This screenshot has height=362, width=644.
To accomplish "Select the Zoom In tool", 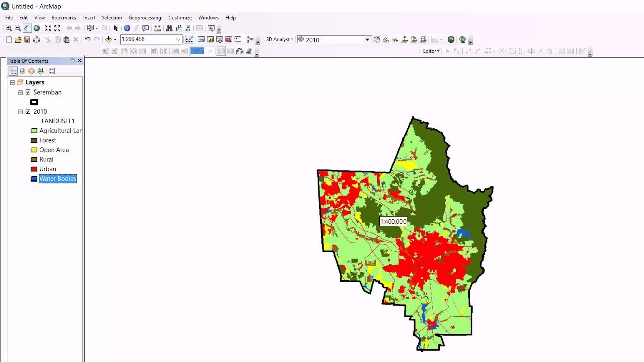I will [9, 28].
